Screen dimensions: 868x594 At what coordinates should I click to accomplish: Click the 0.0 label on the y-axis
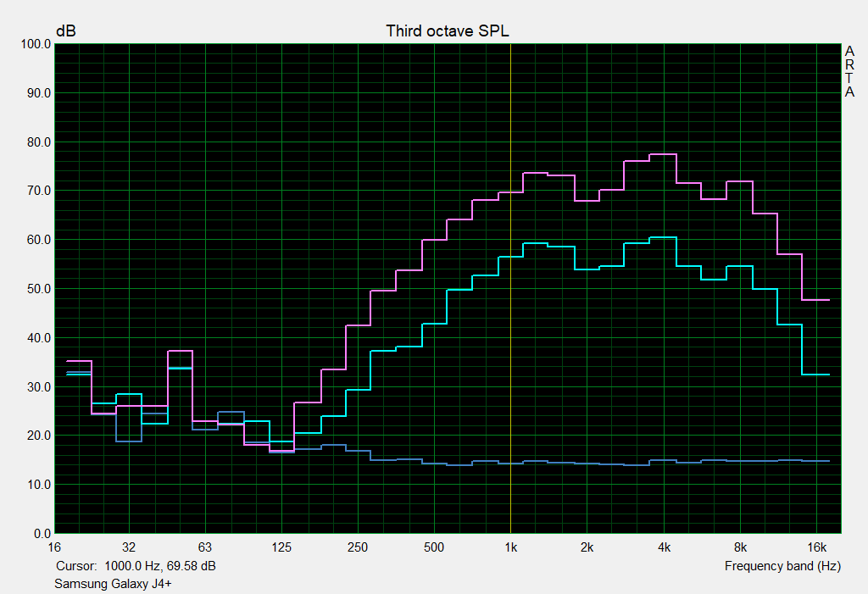(41, 534)
